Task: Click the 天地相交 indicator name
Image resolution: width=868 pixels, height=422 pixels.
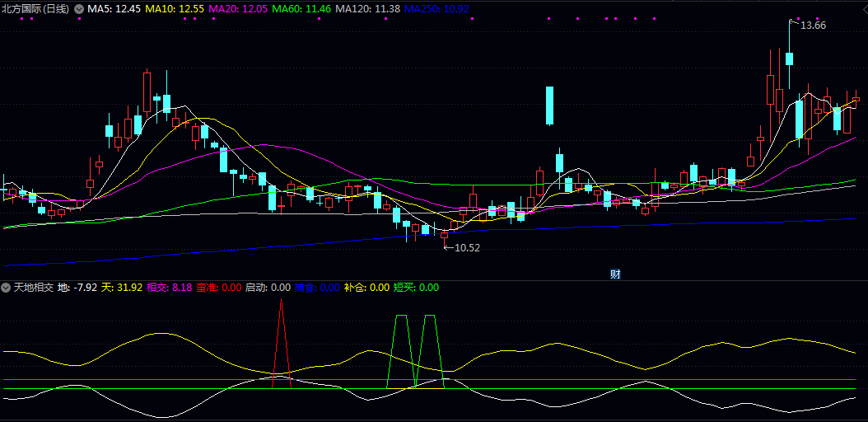Action: (34, 288)
